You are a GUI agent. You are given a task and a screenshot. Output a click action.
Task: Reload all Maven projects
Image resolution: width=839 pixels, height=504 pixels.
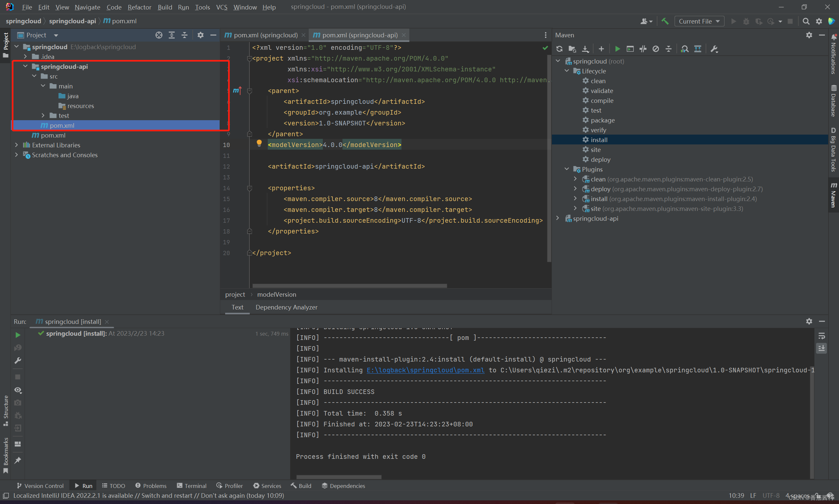559,49
